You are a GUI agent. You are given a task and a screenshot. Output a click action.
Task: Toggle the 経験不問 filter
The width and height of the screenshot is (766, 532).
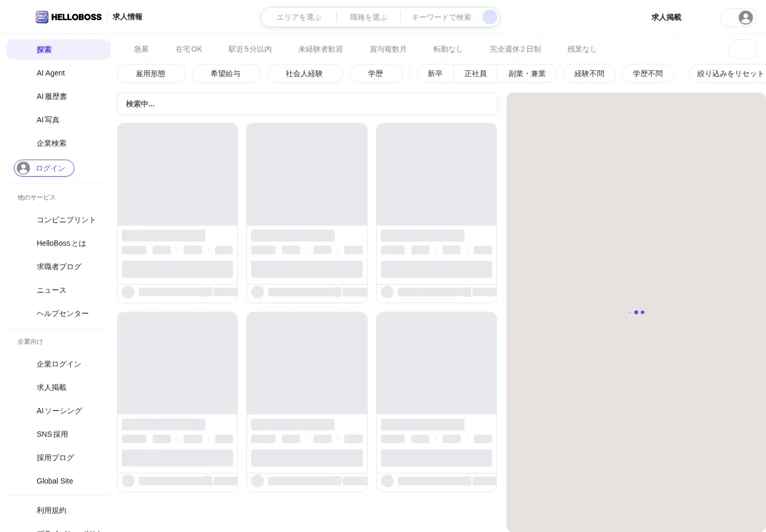click(x=589, y=73)
